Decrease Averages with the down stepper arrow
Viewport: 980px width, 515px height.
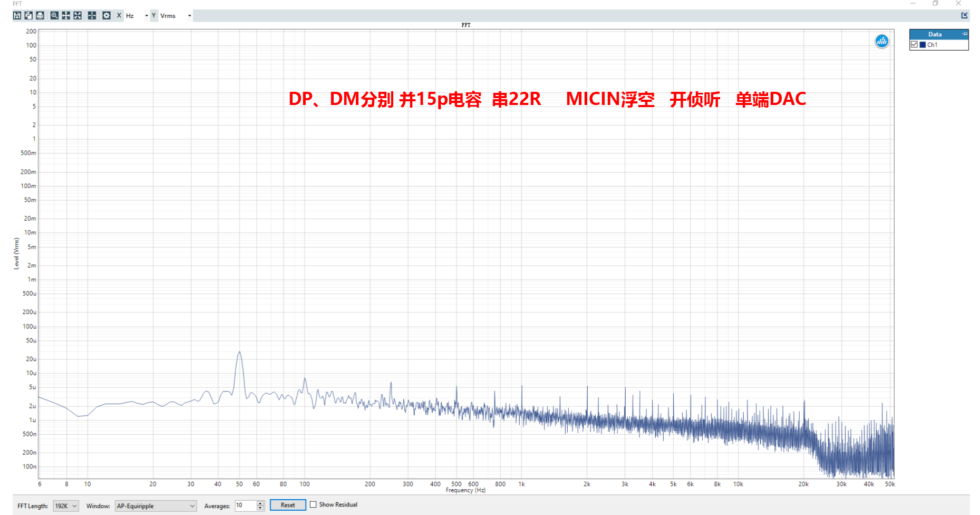click(260, 508)
